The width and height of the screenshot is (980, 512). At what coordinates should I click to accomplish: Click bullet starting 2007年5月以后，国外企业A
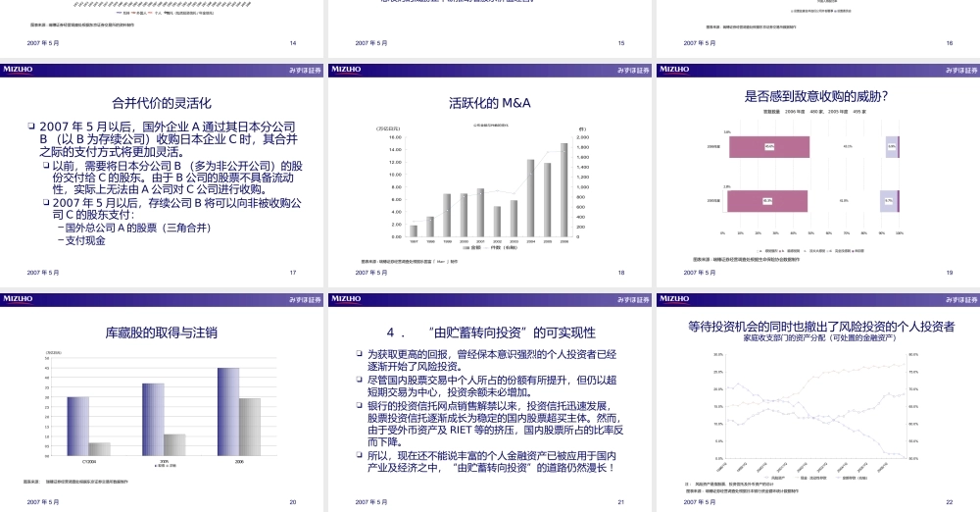(164, 139)
